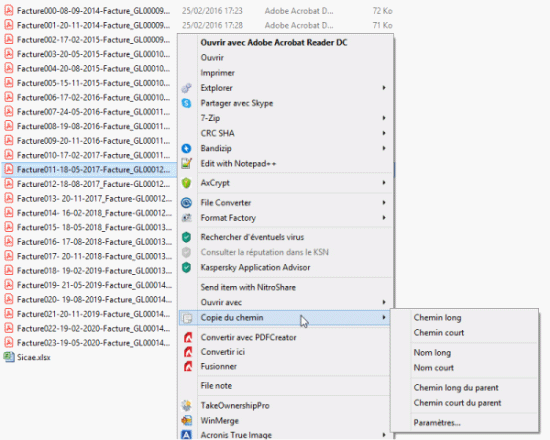
Task: Click the Notepad++ icon
Action: point(186,164)
